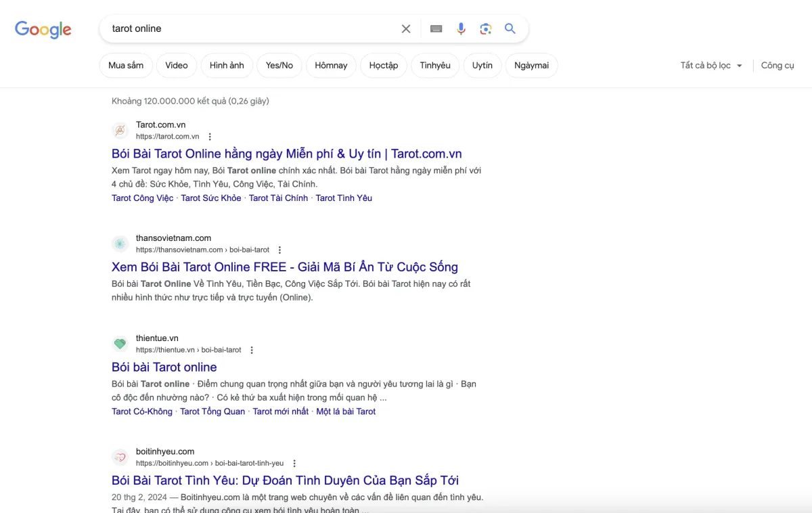Open the Google logo homepage link
Screen dimensions: 812x513
pyautogui.click(x=43, y=29)
